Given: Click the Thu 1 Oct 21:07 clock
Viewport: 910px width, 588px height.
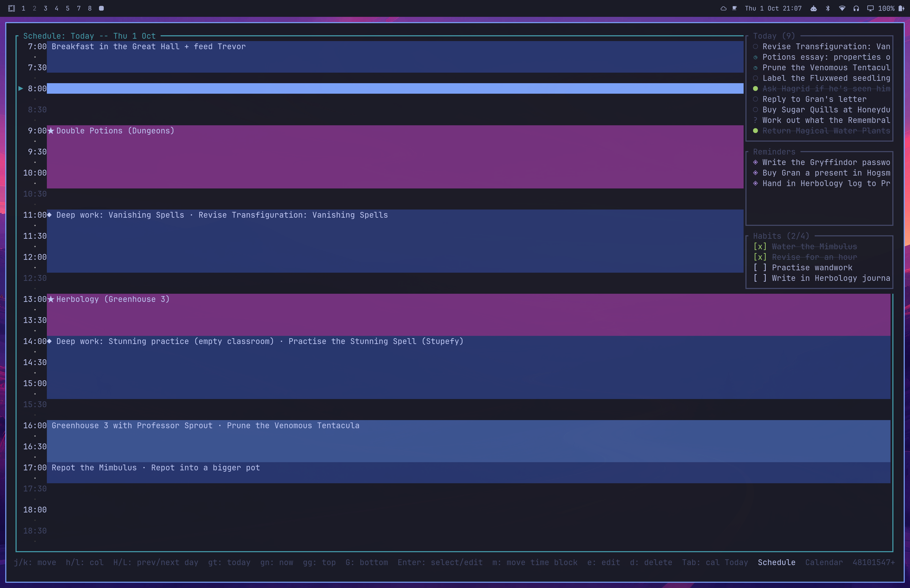Looking at the screenshot, I should (x=773, y=8).
